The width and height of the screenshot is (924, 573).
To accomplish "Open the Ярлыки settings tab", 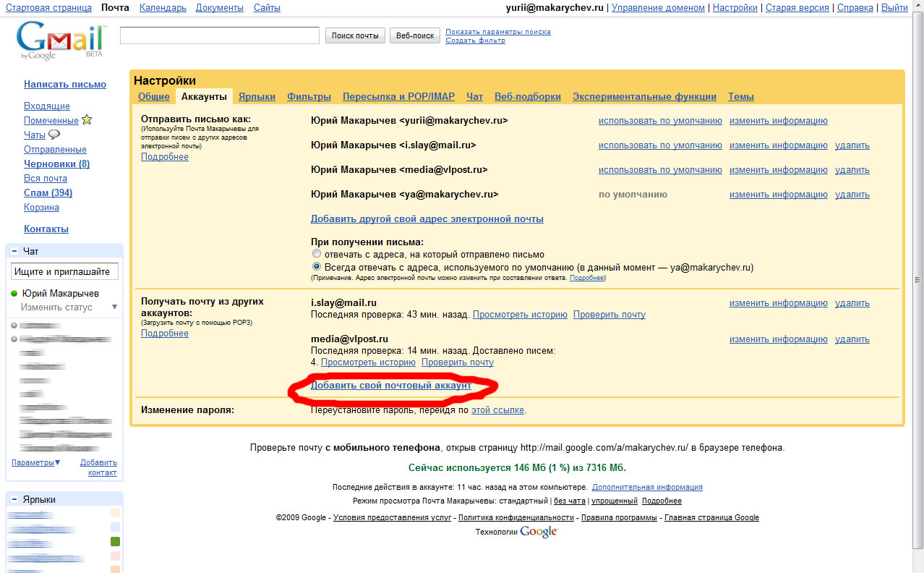I will pos(257,97).
